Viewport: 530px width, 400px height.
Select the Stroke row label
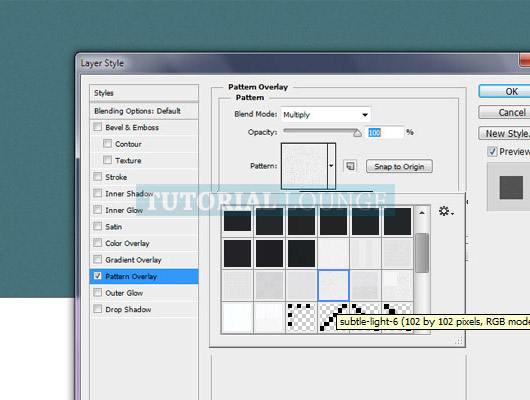pos(116,177)
